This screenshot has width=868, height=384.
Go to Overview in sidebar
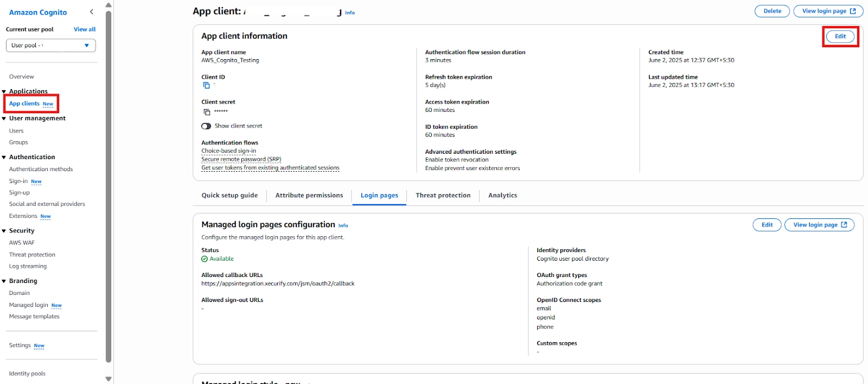(21, 77)
